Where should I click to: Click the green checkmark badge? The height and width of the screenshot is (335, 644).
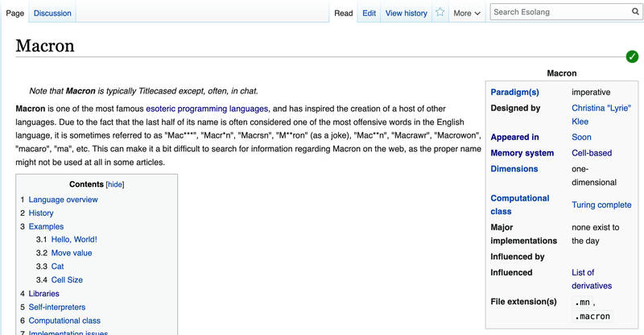pos(632,56)
